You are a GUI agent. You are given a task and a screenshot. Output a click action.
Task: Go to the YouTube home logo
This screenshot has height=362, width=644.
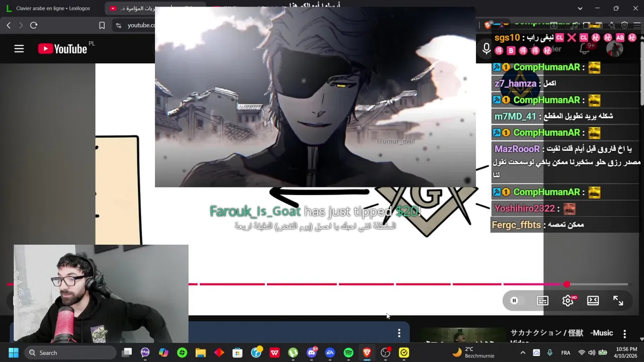62,49
